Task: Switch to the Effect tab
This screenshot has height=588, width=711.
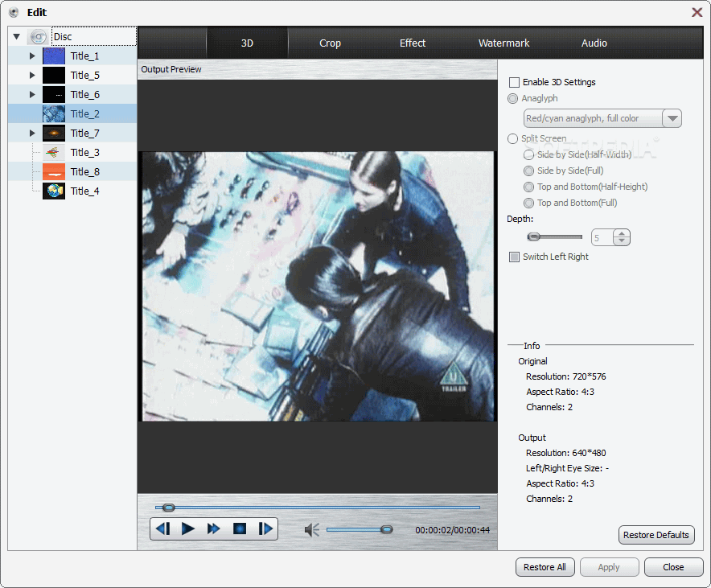Action: point(412,43)
